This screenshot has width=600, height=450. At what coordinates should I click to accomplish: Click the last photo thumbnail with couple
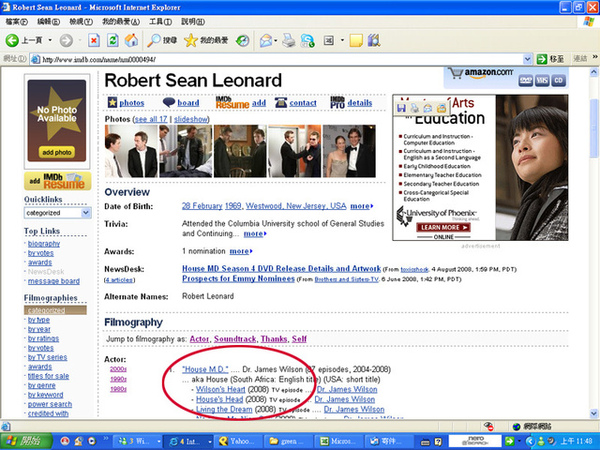pyautogui.click(x=349, y=151)
